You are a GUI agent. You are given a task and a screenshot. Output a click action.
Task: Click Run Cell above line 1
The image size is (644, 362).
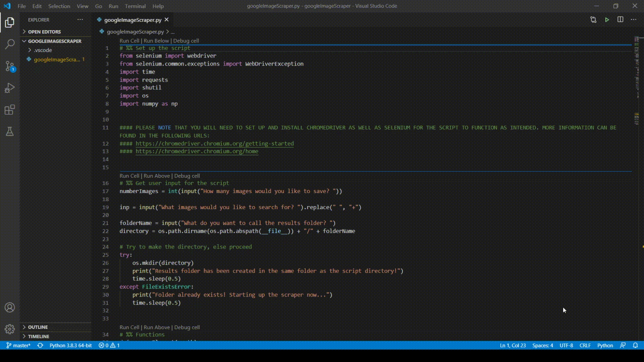(x=129, y=41)
